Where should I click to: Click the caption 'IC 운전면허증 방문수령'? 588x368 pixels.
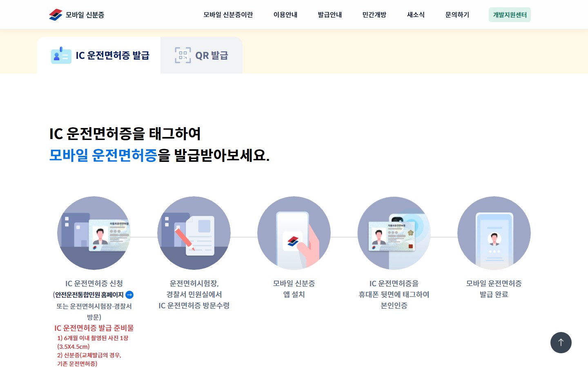pyautogui.click(x=194, y=305)
